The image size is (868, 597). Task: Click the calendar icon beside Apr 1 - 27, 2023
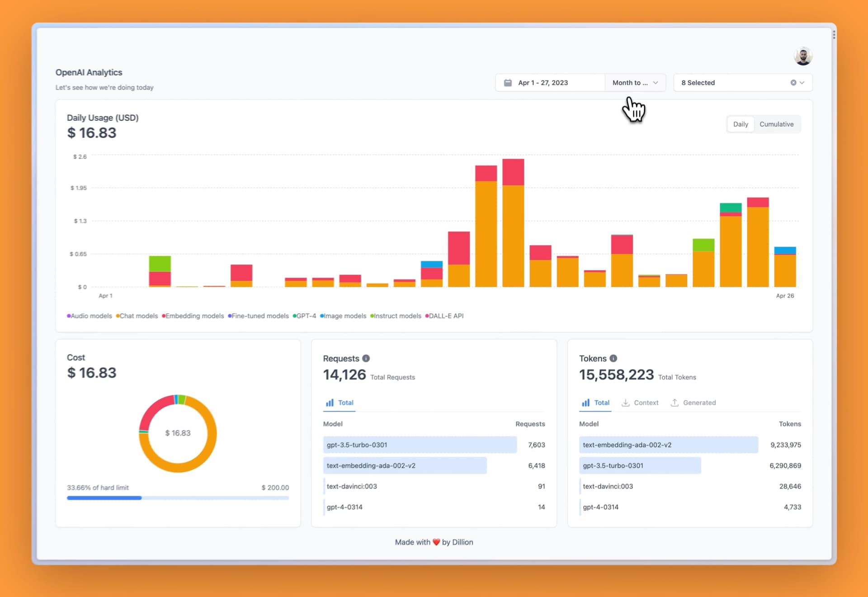[508, 83]
